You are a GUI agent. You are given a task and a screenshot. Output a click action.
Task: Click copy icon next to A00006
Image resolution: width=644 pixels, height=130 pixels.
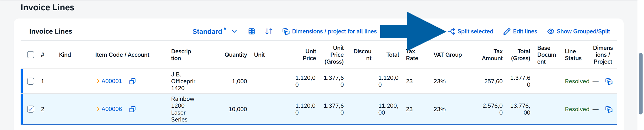(x=133, y=109)
